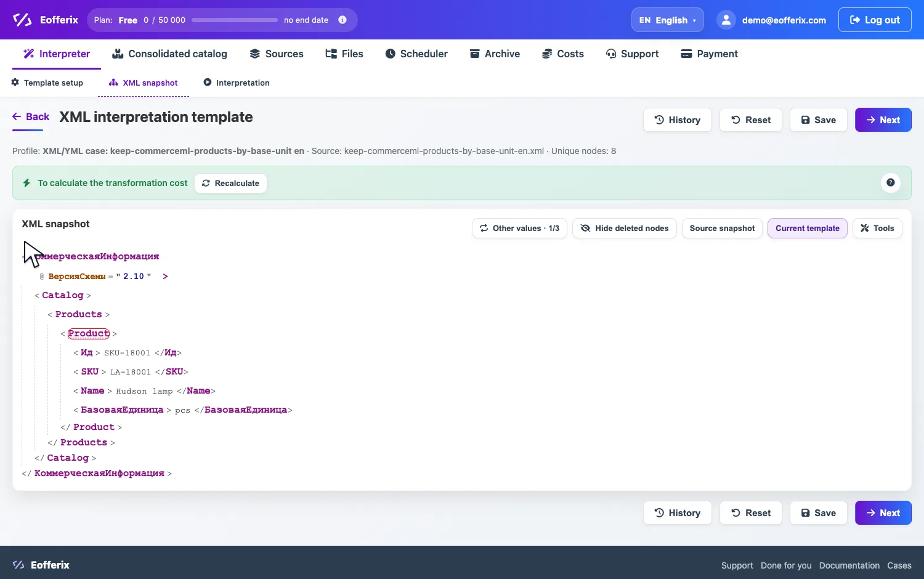The image size is (924, 579).
Task: Click the Recalculate button
Action: [x=231, y=183]
